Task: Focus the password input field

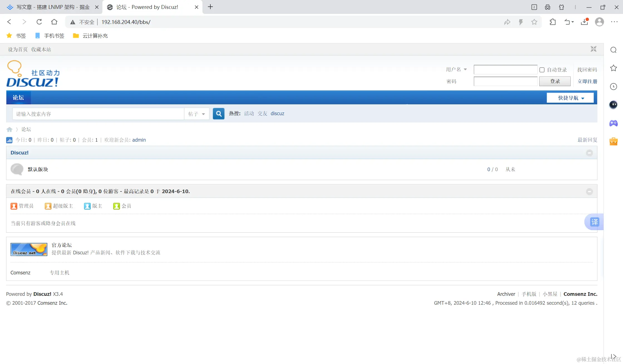Action: [506, 81]
